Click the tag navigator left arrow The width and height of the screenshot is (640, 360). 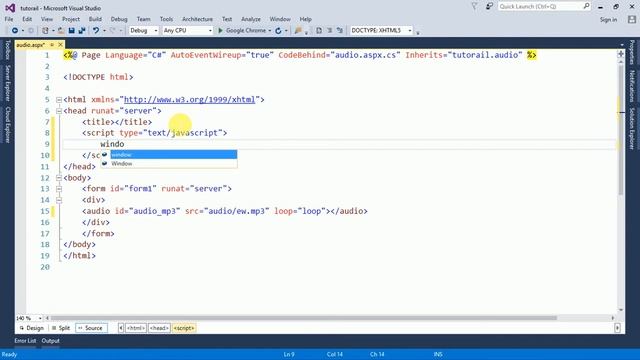121,328
